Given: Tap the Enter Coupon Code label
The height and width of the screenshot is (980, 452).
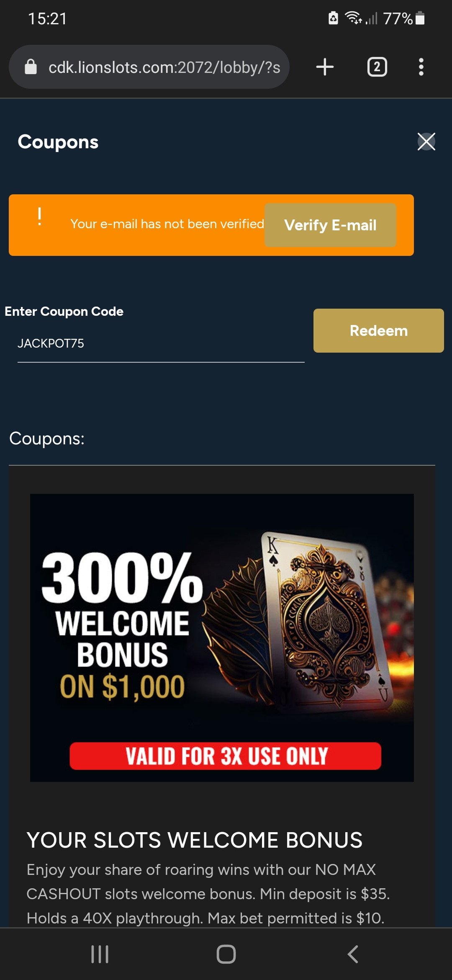Looking at the screenshot, I should 64,312.
